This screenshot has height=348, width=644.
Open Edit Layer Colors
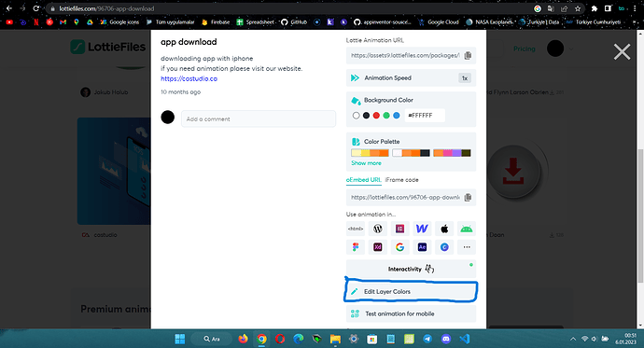click(x=411, y=291)
